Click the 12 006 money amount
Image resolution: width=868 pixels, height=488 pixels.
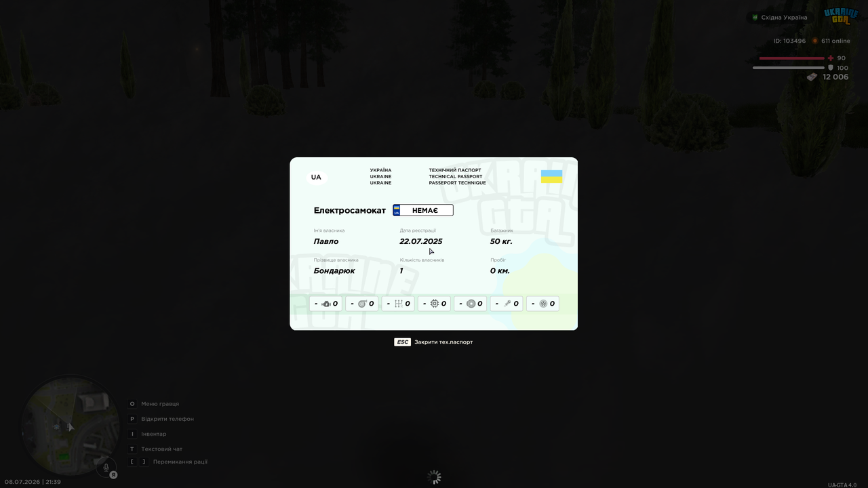pos(835,77)
